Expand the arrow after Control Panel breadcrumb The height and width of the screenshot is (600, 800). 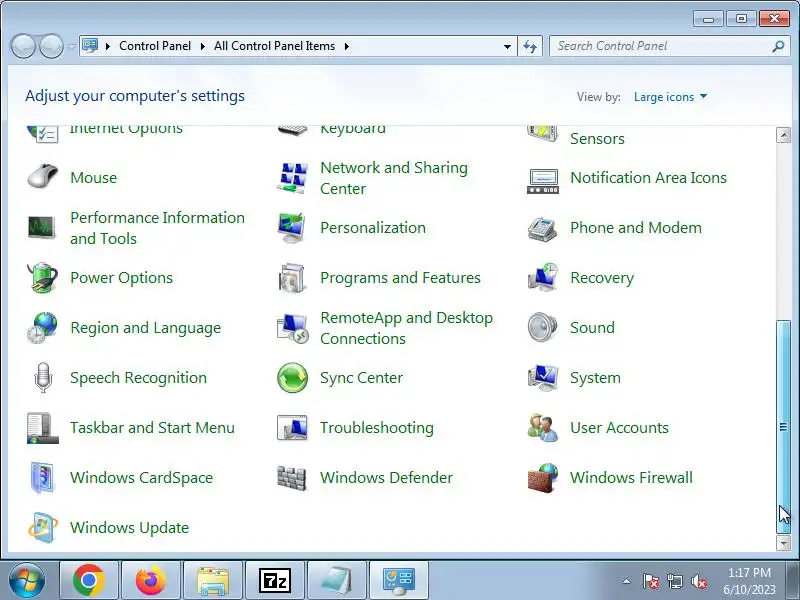coord(203,46)
